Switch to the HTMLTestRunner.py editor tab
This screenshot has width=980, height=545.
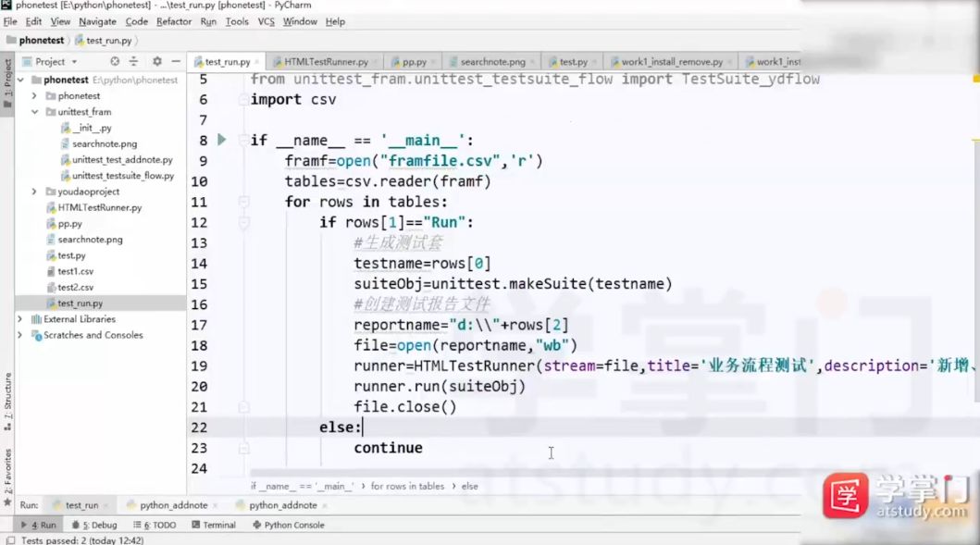(x=325, y=62)
